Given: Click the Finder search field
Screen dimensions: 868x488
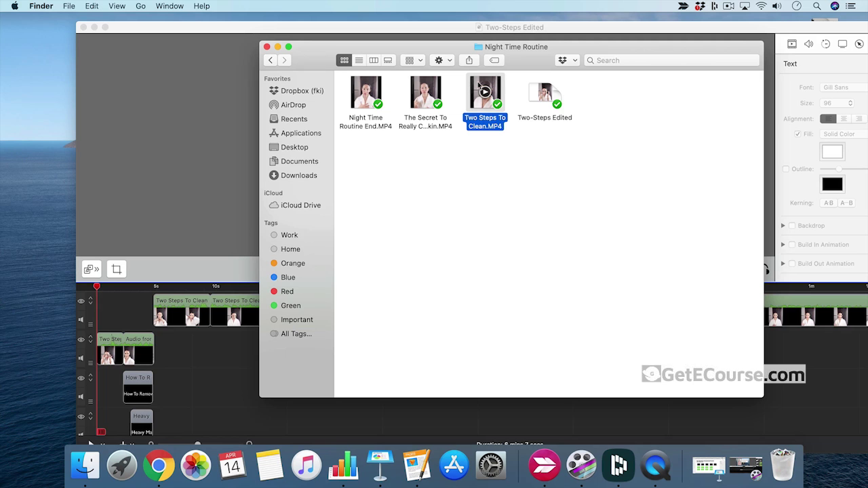Looking at the screenshot, I should [x=671, y=60].
